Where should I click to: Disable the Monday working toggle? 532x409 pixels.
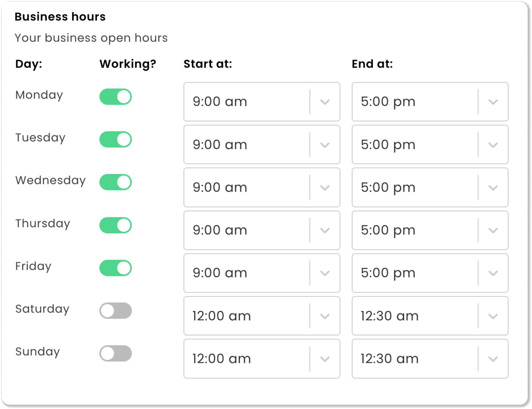pos(115,96)
